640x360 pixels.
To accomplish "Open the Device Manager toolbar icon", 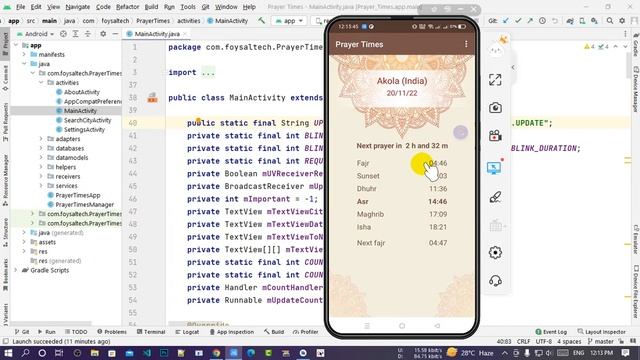I will (x=582, y=21).
